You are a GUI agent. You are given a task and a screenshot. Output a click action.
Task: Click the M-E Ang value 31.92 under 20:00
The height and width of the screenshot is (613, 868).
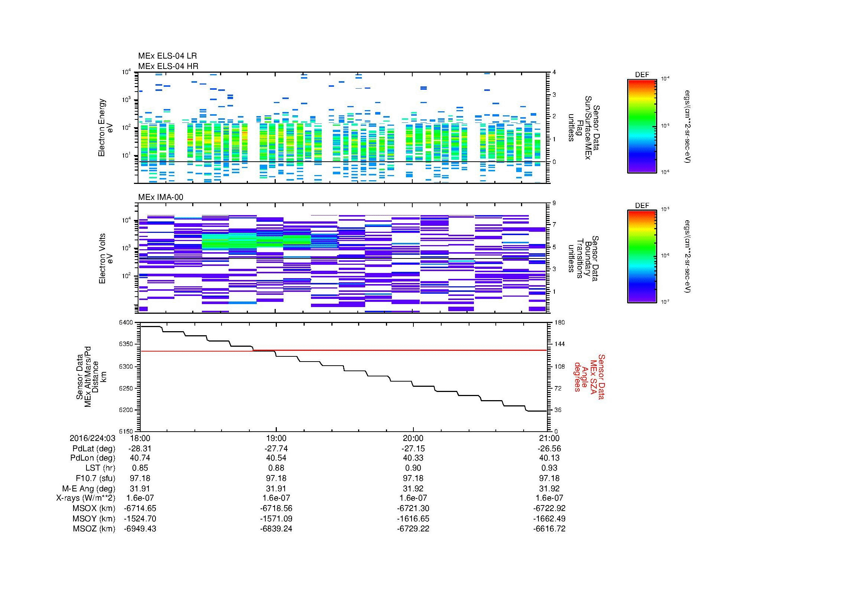pyautogui.click(x=413, y=488)
